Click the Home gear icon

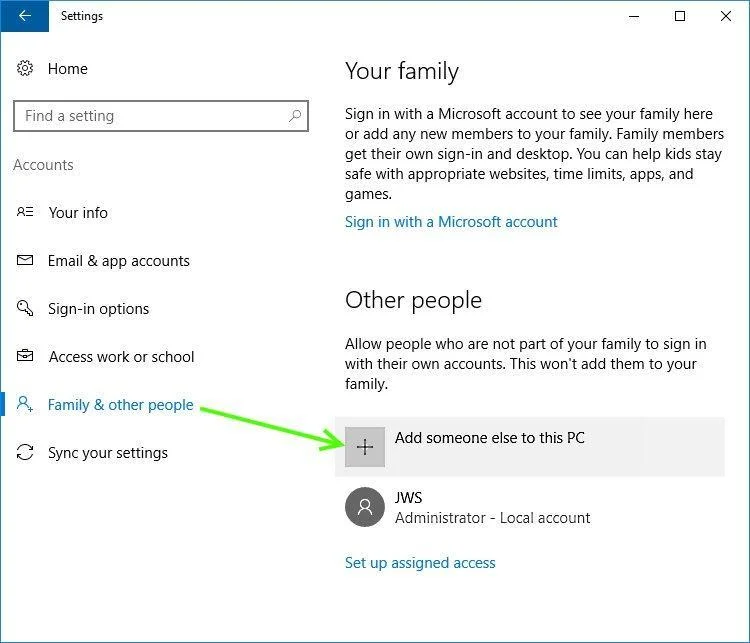pos(25,68)
